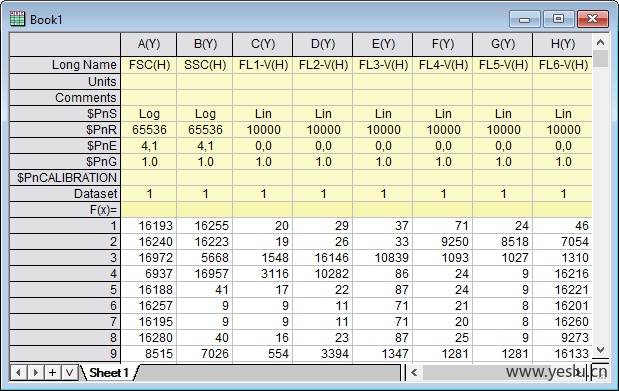This screenshot has height=391, width=619.
Task: Select column header E(Y)
Action: coord(383,44)
